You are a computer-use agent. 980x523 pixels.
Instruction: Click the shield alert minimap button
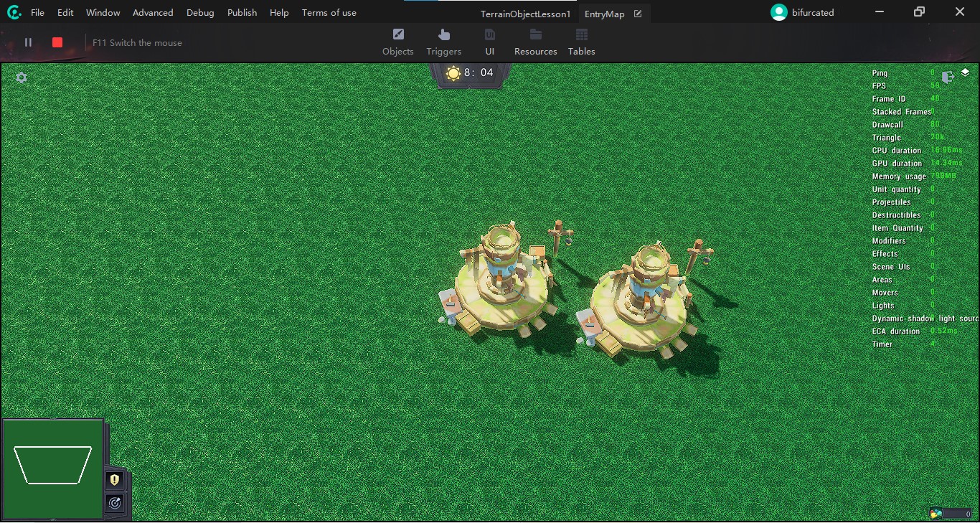click(x=115, y=479)
